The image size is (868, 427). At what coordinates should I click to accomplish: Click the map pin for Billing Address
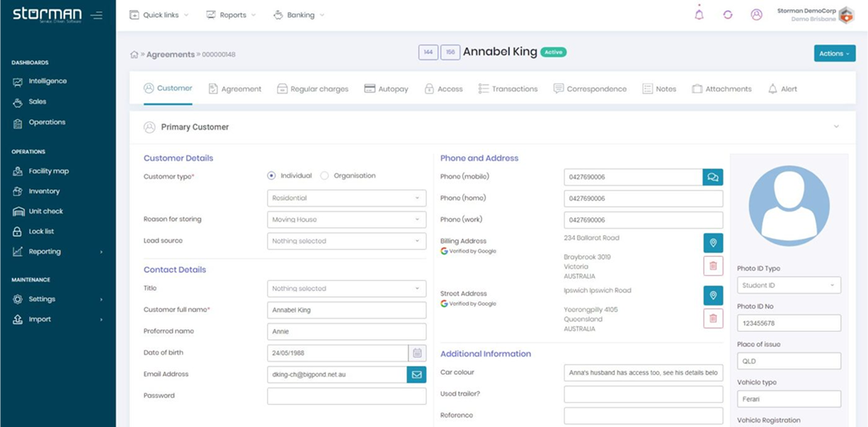point(712,243)
